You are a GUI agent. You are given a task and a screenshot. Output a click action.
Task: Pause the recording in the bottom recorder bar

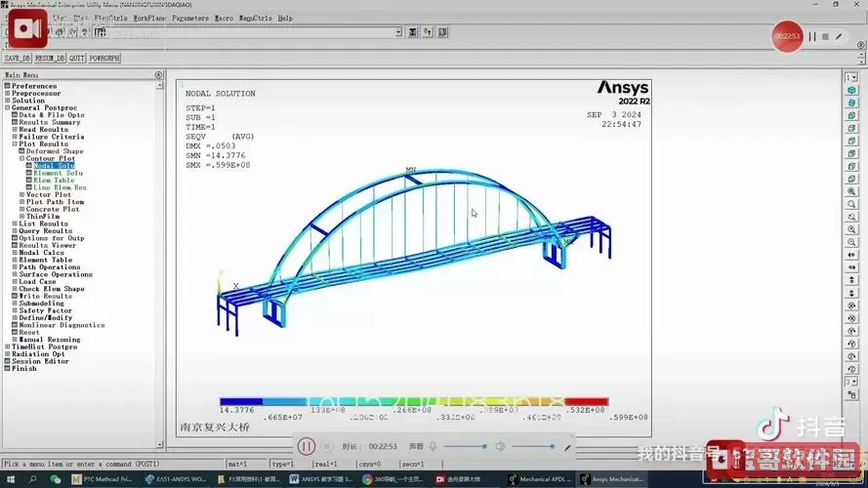pyautogui.click(x=307, y=446)
